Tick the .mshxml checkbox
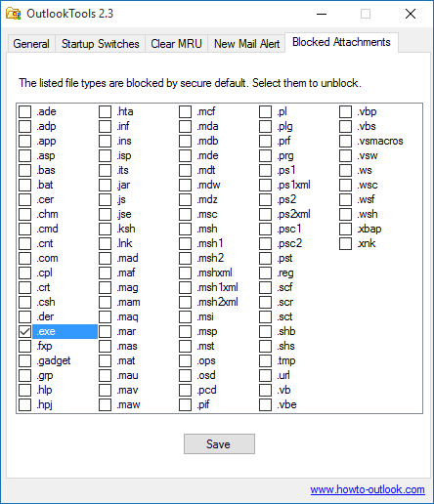 pos(185,273)
